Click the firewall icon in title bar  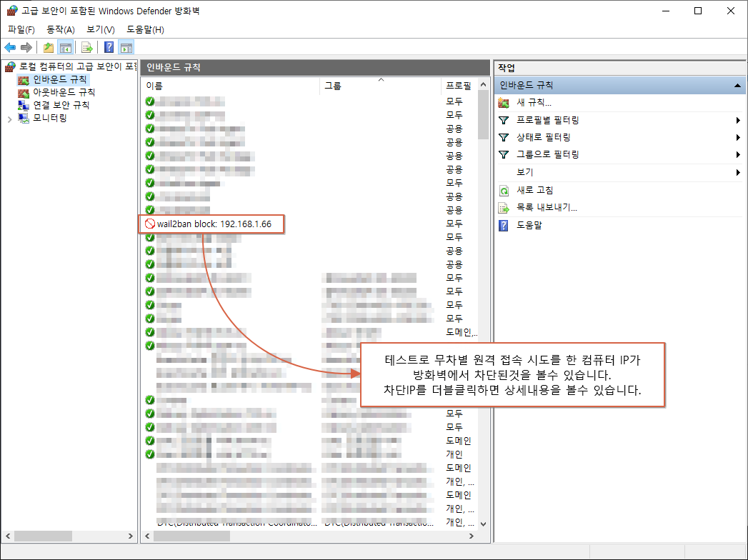tap(12, 11)
